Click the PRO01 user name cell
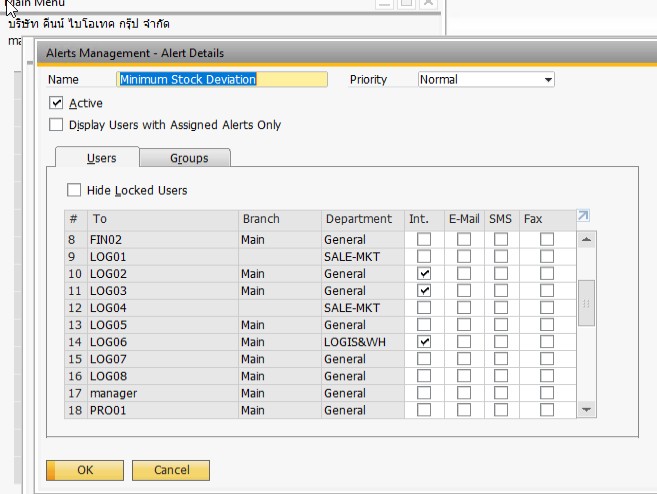Viewport: 657px width, 494px height. point(163,410)
